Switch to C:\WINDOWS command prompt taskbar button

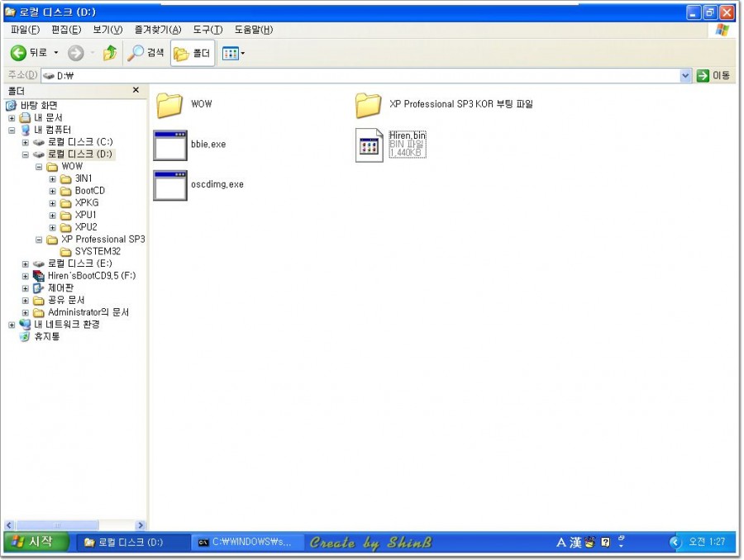(247, 543)
